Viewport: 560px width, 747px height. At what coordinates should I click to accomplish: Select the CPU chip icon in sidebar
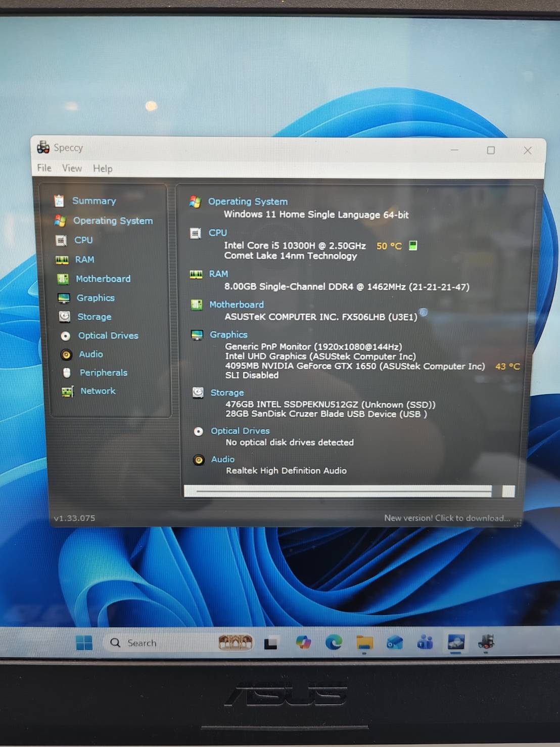[x=61, y=240]
